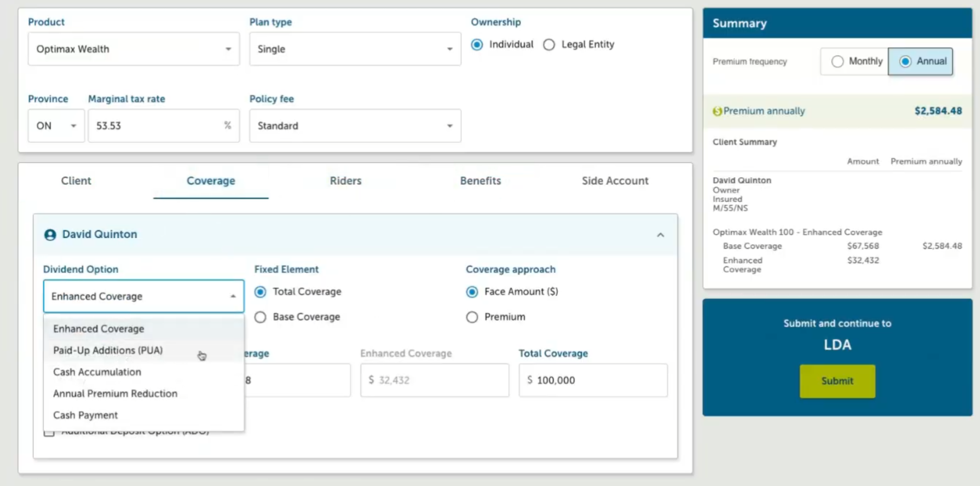
Task: Close the Dividend Option combo box
Action: 144,296
